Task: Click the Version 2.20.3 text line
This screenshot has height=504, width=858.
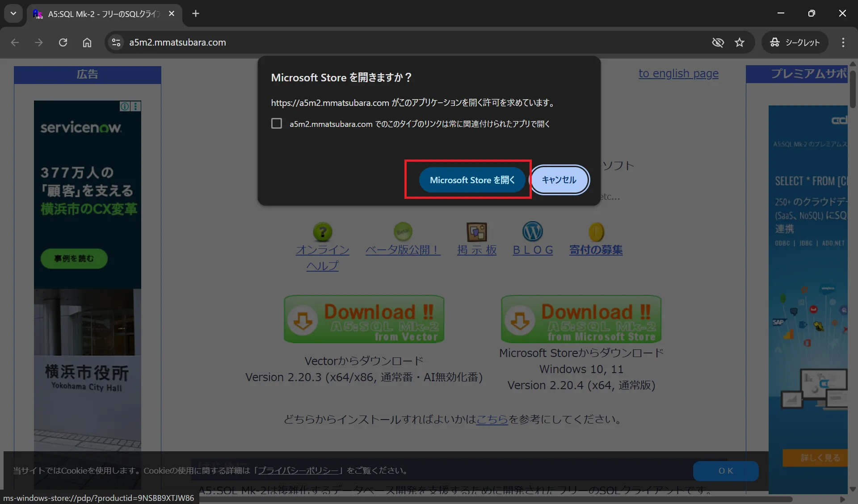Action: pyautogui.click(x=364, y=377)
